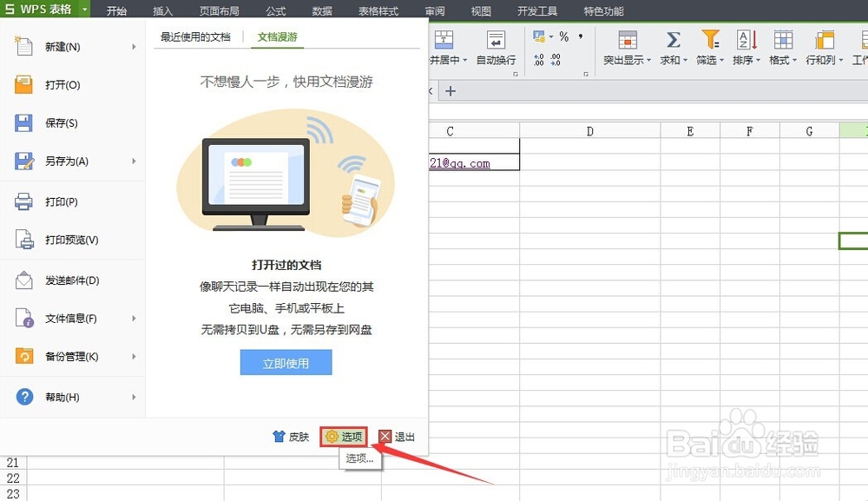Click the 皮肤 skin shirt icon
Screen dimensions: 868x501
coord(279,436)
